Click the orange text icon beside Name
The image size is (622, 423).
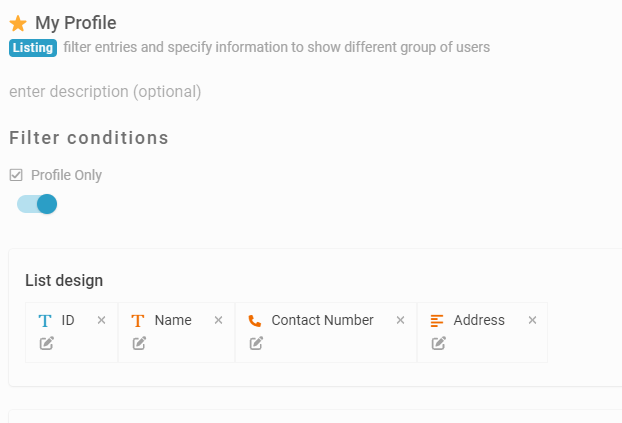138,321
